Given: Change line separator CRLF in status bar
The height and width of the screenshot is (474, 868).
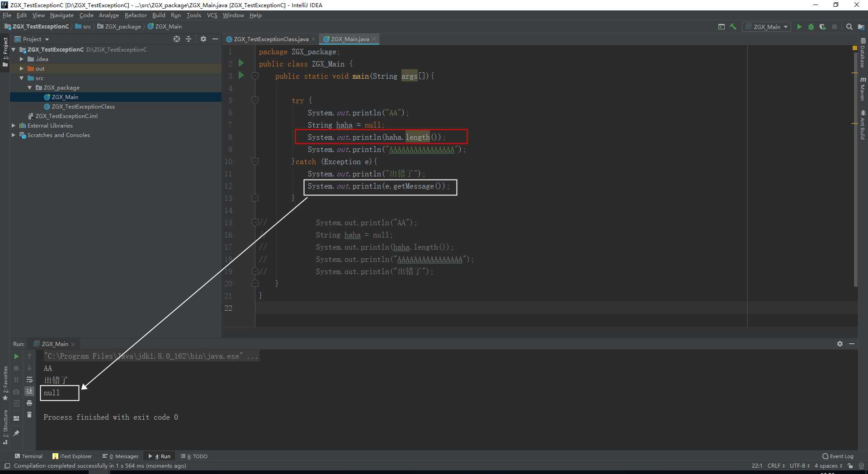Looking at the screenshot, I should [776, 466].
